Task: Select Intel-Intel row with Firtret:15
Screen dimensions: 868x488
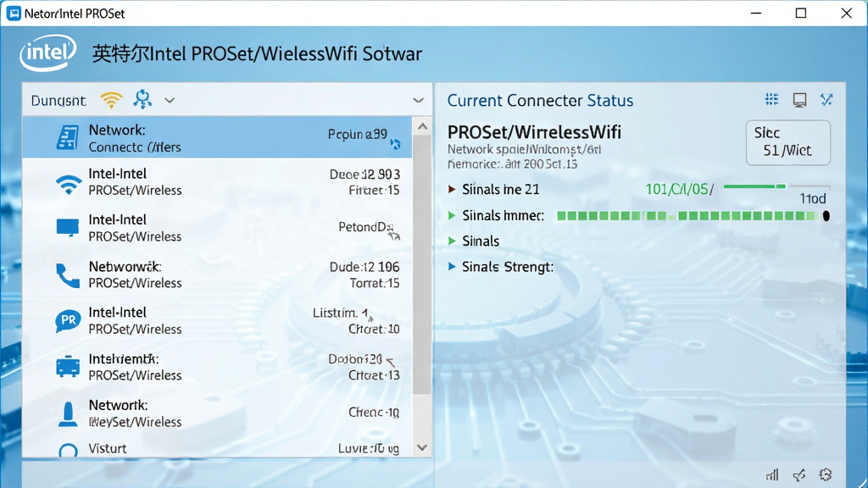Action: 217,182
